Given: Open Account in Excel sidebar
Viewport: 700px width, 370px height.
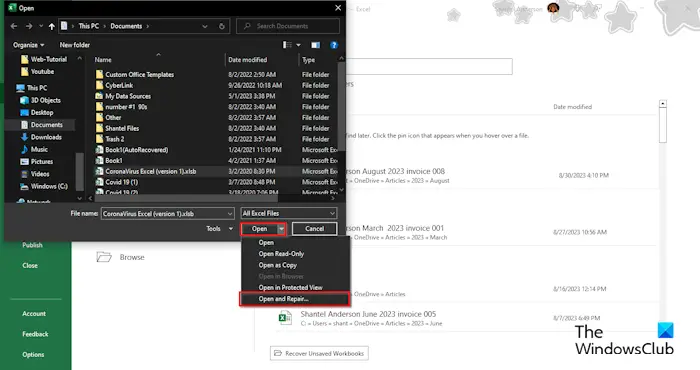Looking at the screenshot, I should point(34,314).
